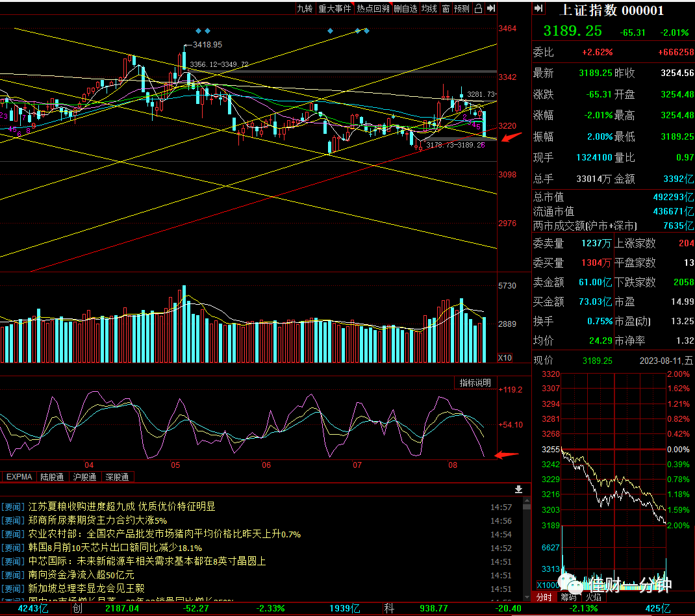
Task: Click the news scrollbar up arrow
Action: [527, 501]
